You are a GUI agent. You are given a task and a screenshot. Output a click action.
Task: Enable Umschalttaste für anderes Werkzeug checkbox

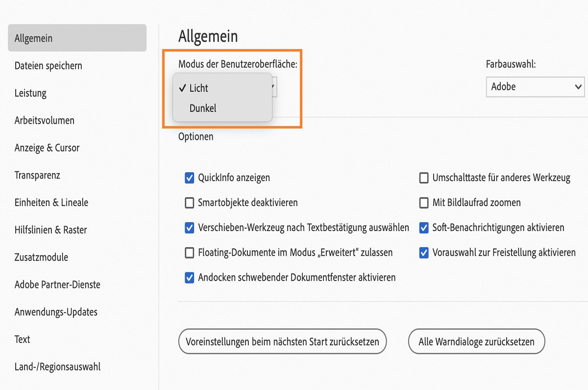[424, 178]
